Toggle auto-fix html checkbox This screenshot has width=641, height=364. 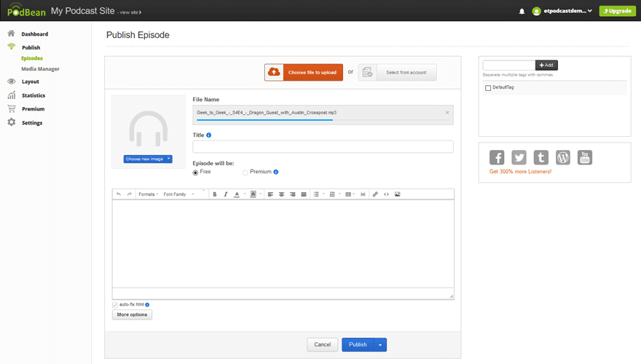pyautogui.click(x=115, y=305)
